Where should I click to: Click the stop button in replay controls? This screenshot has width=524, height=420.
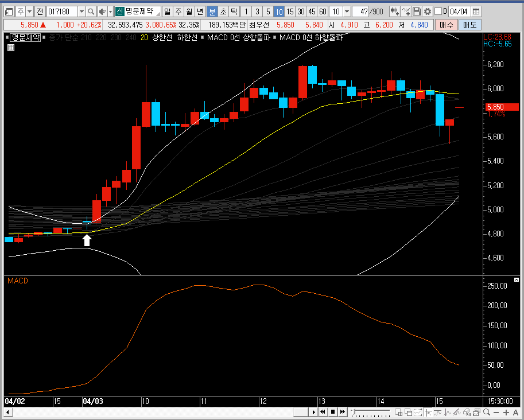(333, 412)
